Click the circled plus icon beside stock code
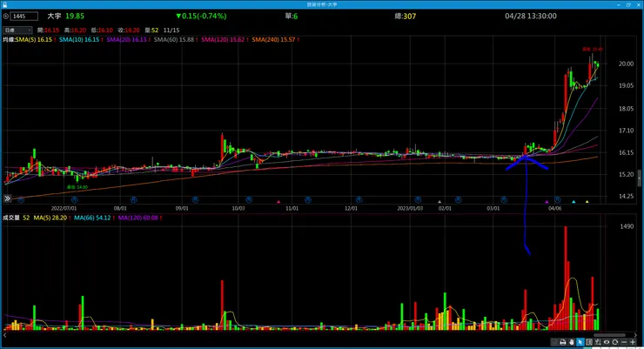Viewport: 644px width, 349px height. point(6,17)
